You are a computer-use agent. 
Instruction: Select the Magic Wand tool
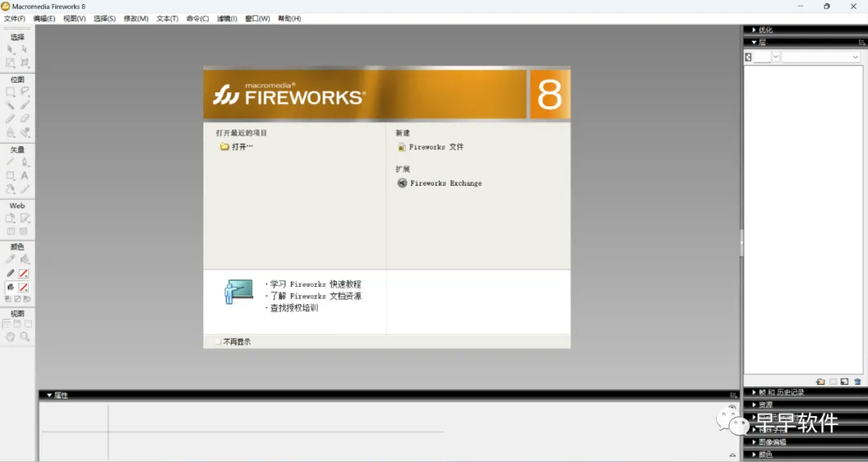[x=10, y=105]
